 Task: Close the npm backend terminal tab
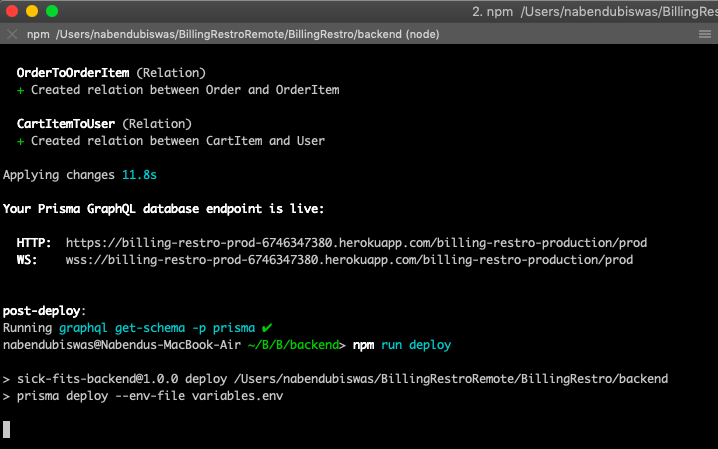(x=12, y=34)
